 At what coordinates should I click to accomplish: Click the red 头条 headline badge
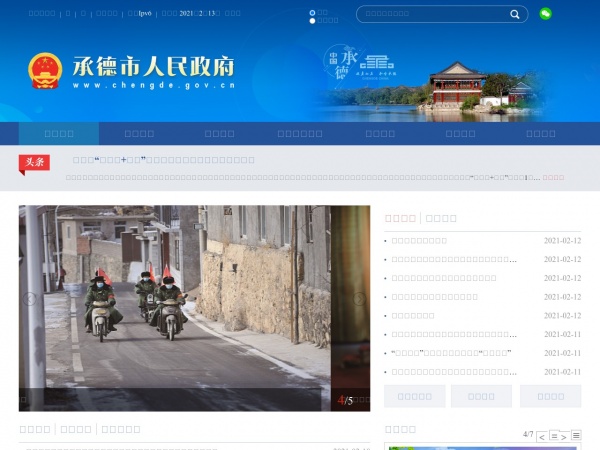pyautogui.click(x=34, y=165)
